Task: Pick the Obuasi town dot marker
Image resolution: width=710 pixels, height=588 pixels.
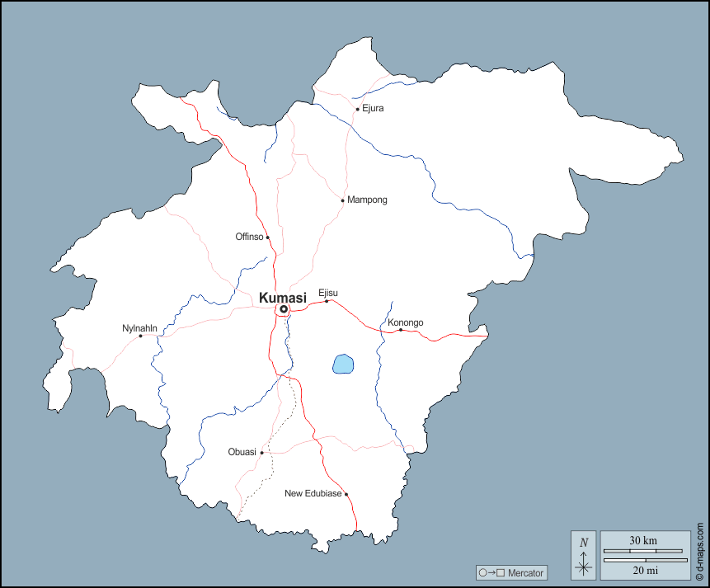Action: [x=261, y=453]
